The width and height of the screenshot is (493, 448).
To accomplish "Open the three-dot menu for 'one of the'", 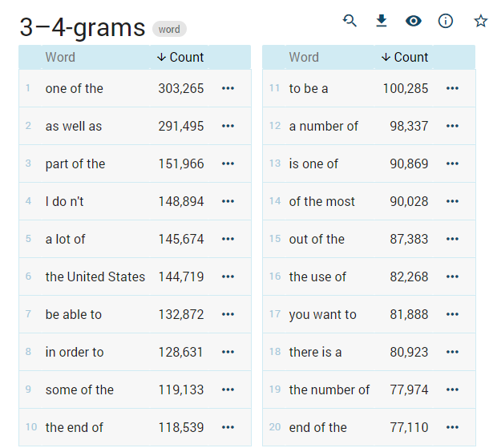I will [228, 88].
